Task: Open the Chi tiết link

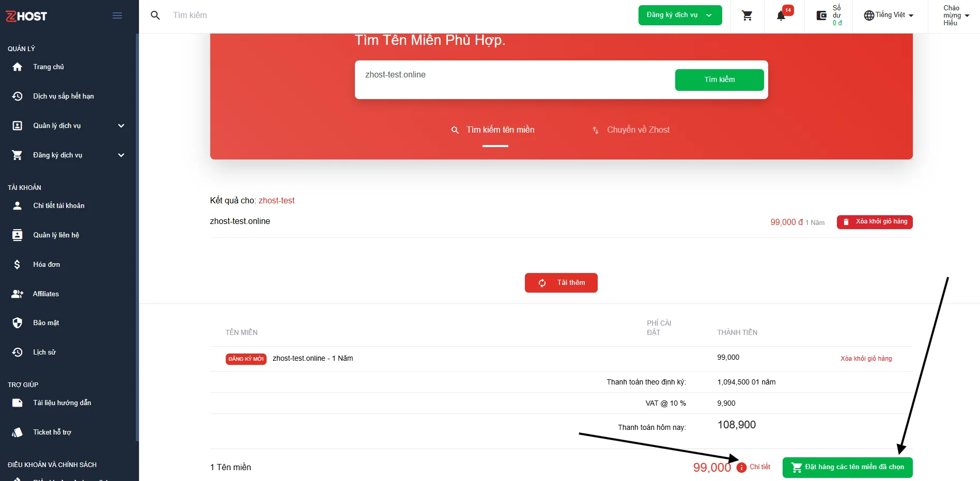Action: tap(760, 467)
